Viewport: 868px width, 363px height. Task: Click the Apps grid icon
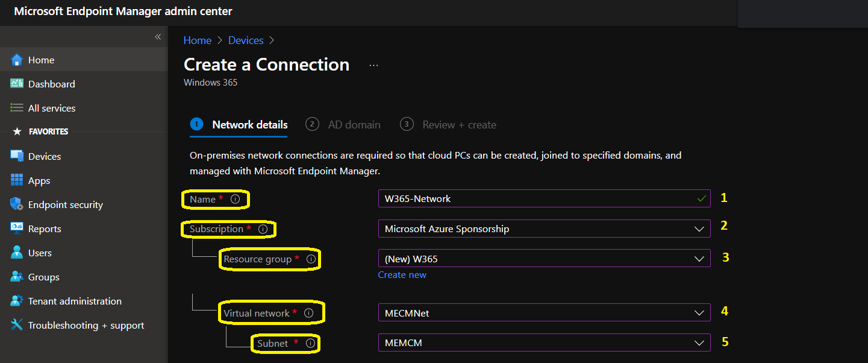pyautogui.click(x=16, y=180)
